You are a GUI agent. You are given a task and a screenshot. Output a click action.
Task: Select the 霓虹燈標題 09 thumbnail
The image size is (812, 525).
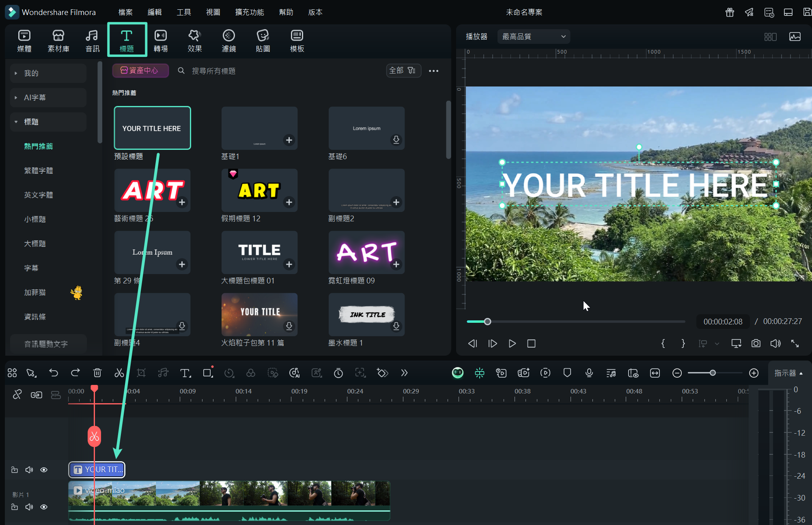[x=366, y=252]
